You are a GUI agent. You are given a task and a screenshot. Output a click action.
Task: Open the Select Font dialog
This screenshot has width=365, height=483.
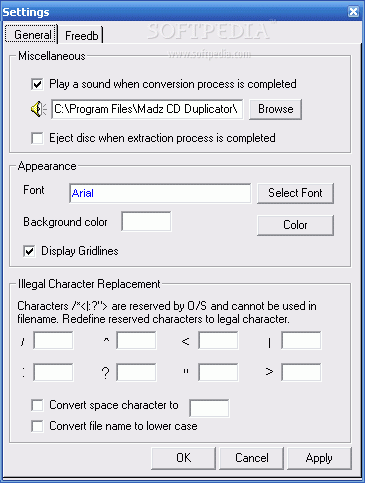coord(295,193)
